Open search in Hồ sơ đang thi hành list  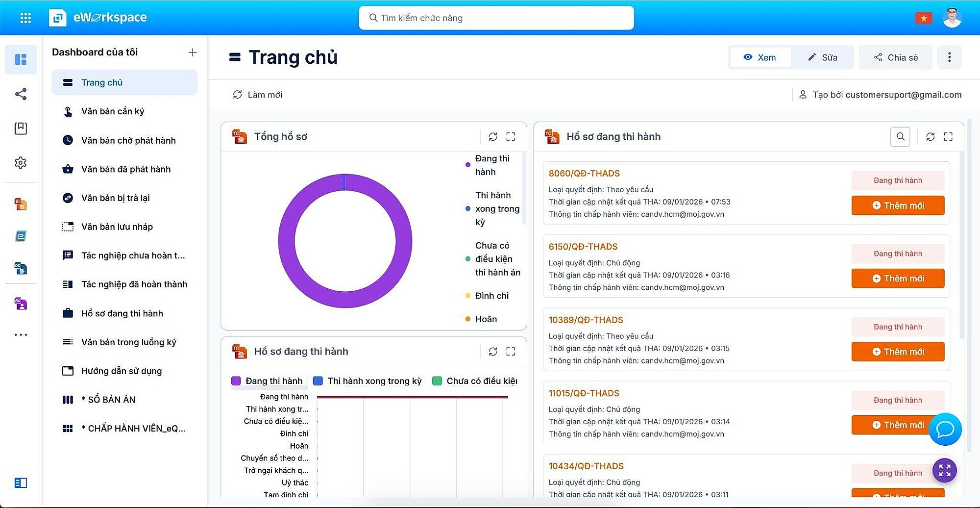pyautogui.click(x=900, y=137)
